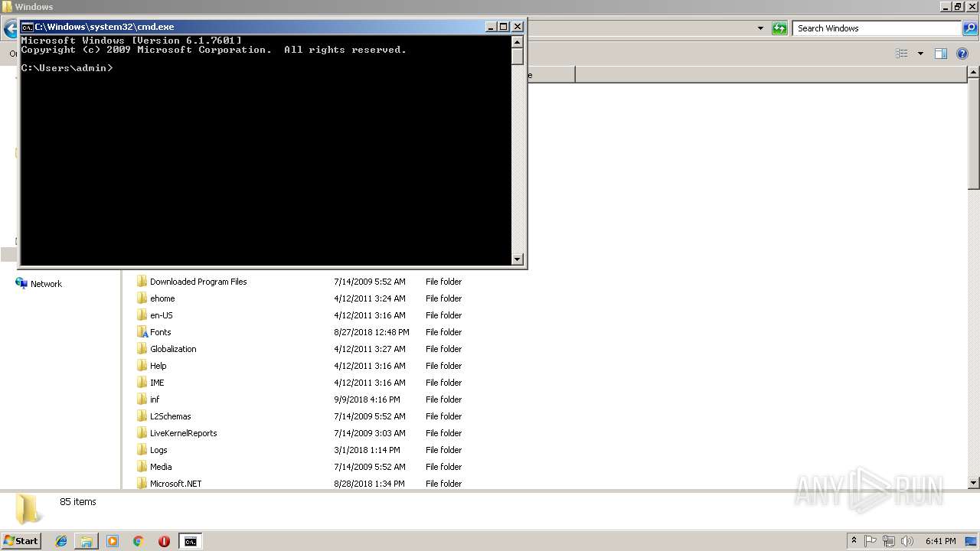Open Google Chrome from the taskbar
The width and height of the screenshot is (980, 551).
click(139, 541)
